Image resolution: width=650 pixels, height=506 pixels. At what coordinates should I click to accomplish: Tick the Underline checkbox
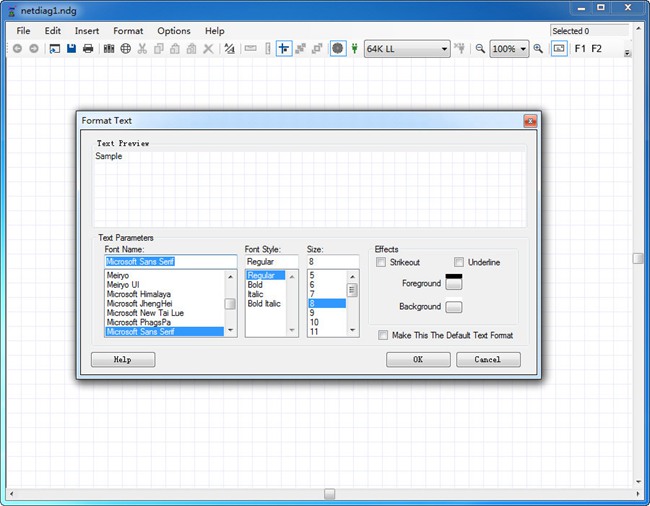point(459,263)
